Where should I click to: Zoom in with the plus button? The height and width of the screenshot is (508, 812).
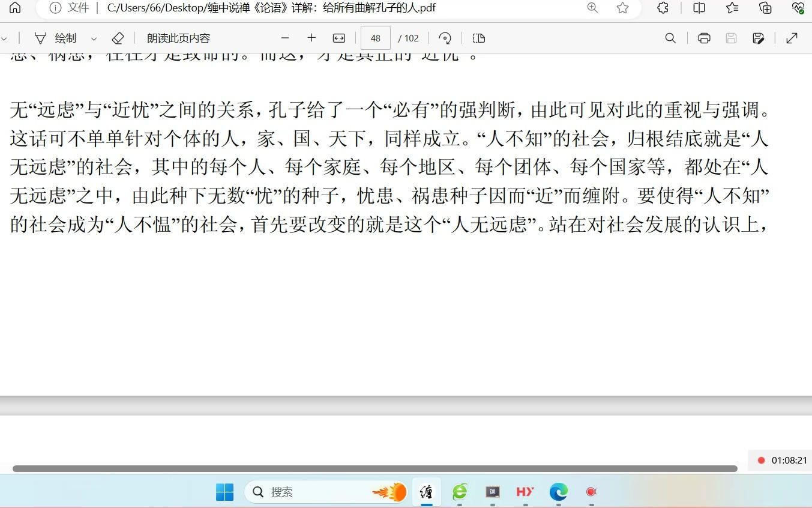(311, 38)
